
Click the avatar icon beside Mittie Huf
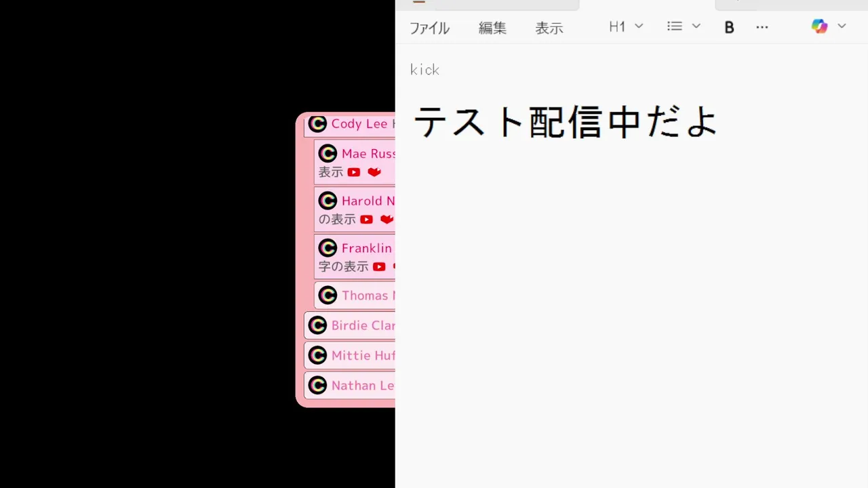pyautogui.click(x=317, y=355)
